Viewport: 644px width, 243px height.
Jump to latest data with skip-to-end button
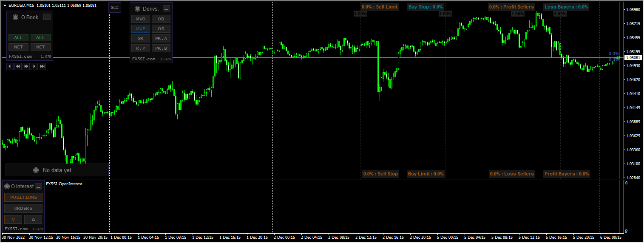(42, 66)
